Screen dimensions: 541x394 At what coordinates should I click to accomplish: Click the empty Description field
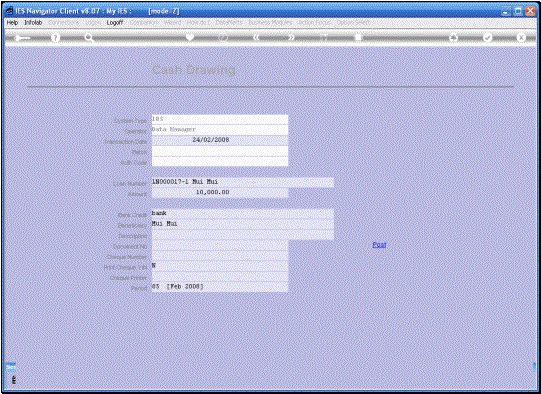pyautogui.click(x=243, y=235)
